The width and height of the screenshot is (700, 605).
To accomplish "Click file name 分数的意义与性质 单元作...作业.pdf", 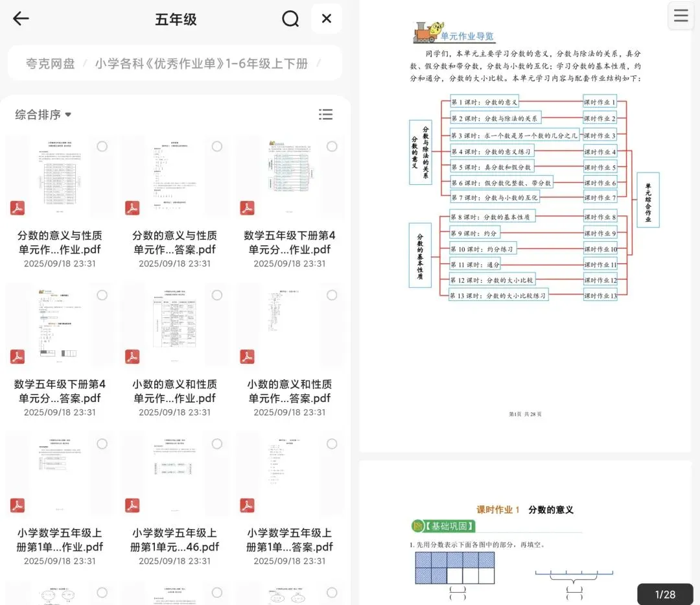I will pos(60,243).
